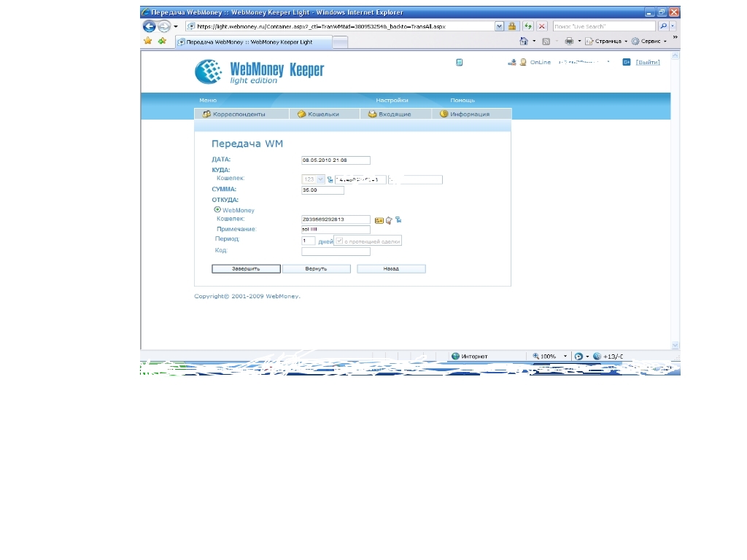The image size is (747, 560).
Task: Click the Интернет zone globe in status bar
Action: click(455, 356)
